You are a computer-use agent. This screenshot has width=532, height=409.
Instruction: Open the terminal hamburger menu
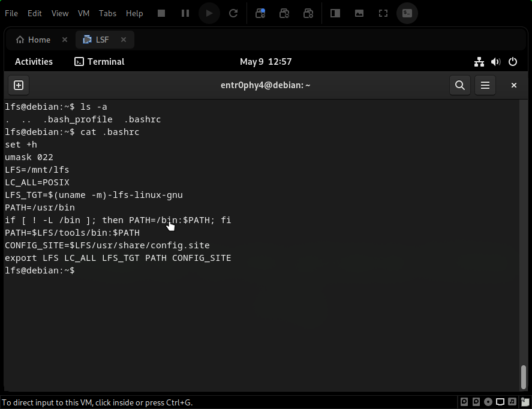(485, 85)
